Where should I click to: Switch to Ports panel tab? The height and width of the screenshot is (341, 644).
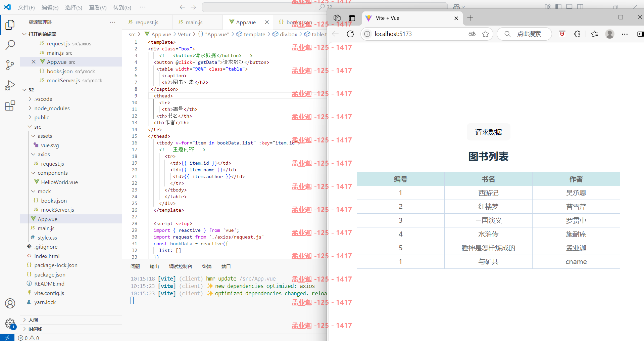tap(226, 266)
